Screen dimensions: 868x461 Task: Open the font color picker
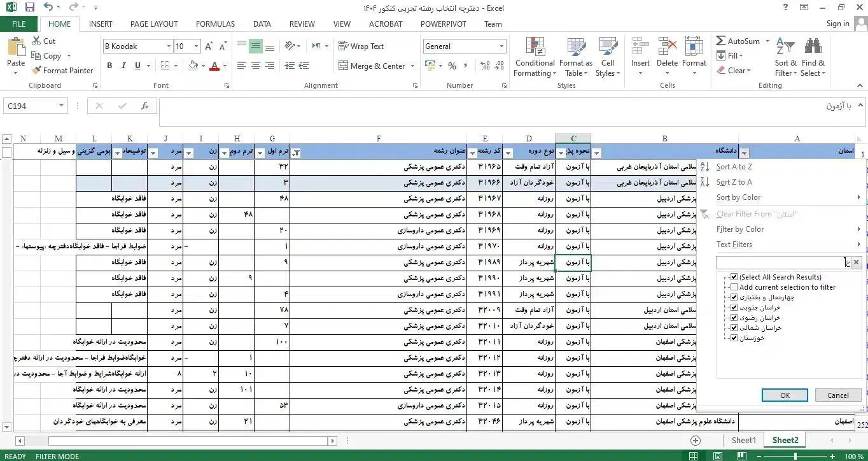pyautogui.click(x=226, y=66)
